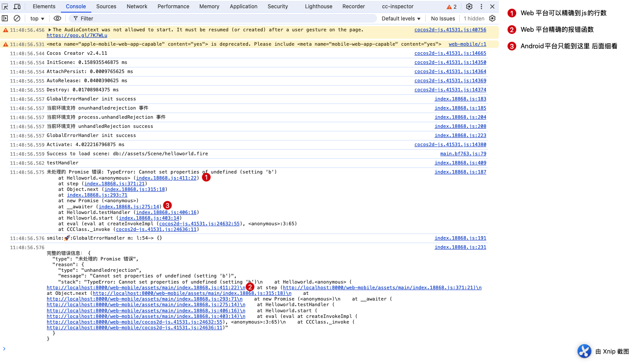Switch to the Sources tab
This screenshot has width=638, height=364.
106,7
